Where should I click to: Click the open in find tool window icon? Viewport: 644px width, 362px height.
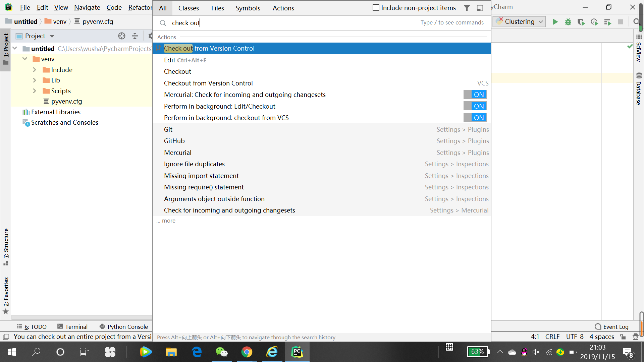480,8
